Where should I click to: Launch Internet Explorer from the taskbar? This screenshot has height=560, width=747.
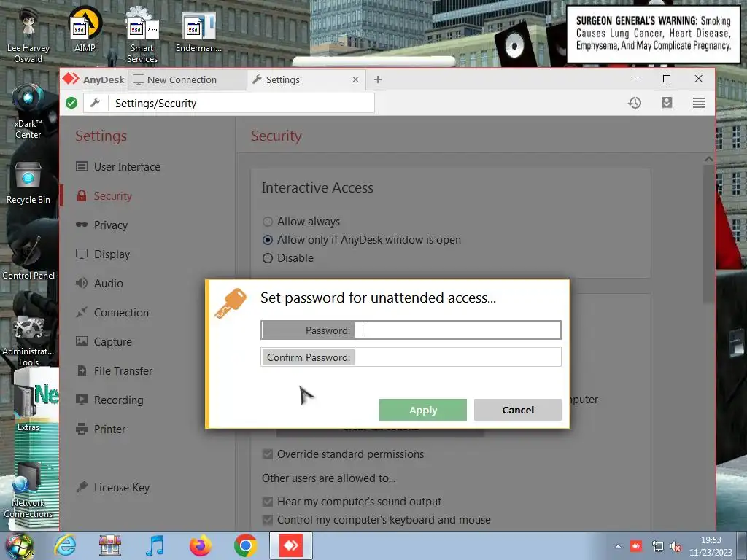pos(65,545)
